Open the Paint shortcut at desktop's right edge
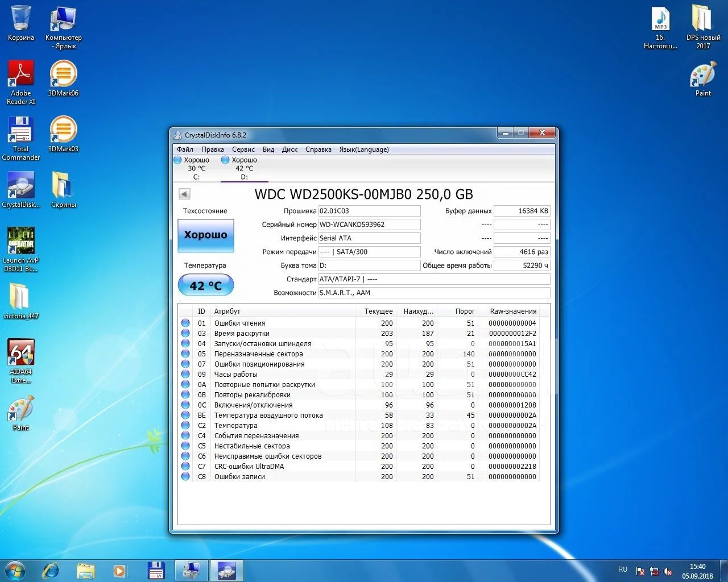The height and width of the screenshot is (582, 728). click(x=703, y=78)
